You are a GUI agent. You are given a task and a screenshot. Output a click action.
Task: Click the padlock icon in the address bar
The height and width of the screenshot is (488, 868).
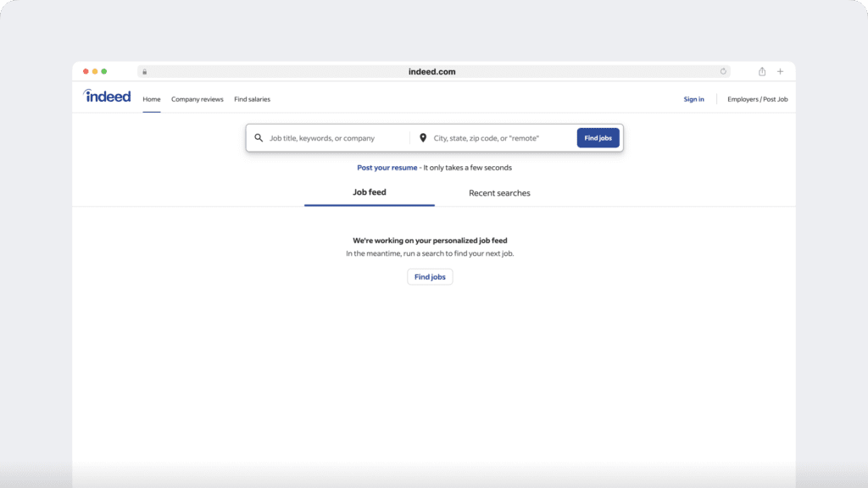tap(145, 72)
